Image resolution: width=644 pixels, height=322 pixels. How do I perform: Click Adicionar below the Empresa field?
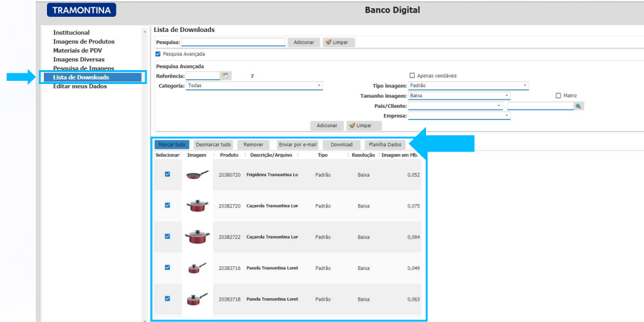pyautogui.click(x=327, y=125)
